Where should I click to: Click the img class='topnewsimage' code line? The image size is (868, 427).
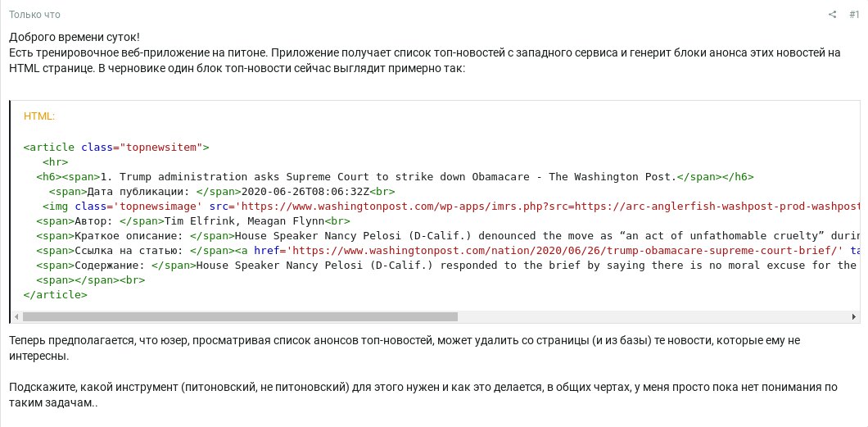(x=451, y=207)
